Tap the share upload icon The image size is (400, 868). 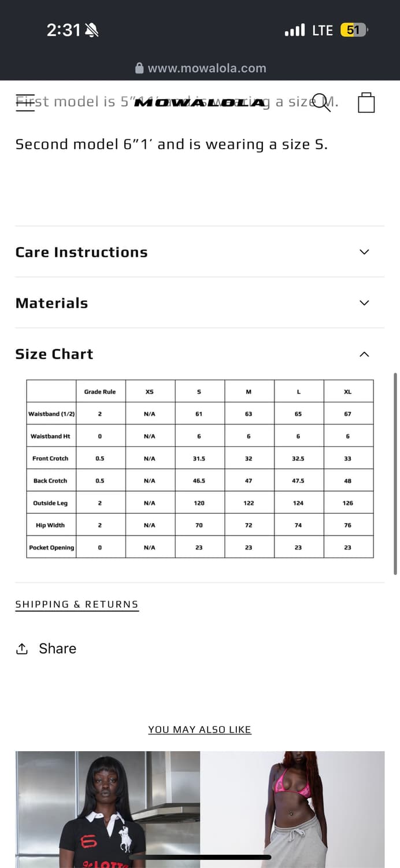pos(22,649)
